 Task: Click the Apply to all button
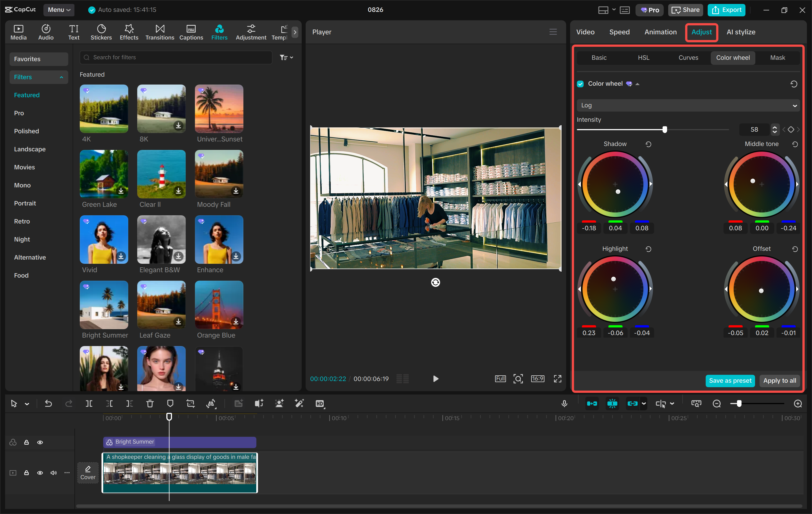[779, 380]
